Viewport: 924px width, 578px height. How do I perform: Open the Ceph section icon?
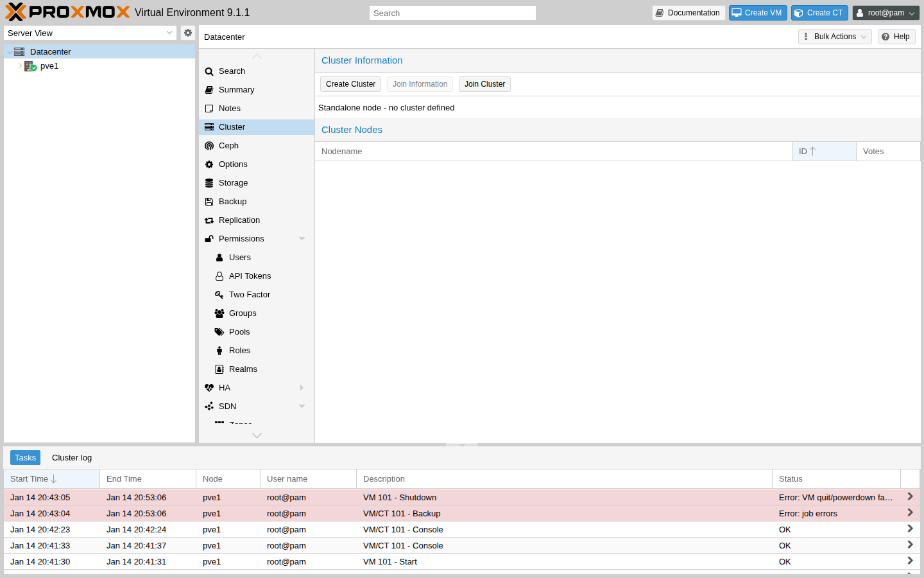pyautogui.click(x=209, y=146)
